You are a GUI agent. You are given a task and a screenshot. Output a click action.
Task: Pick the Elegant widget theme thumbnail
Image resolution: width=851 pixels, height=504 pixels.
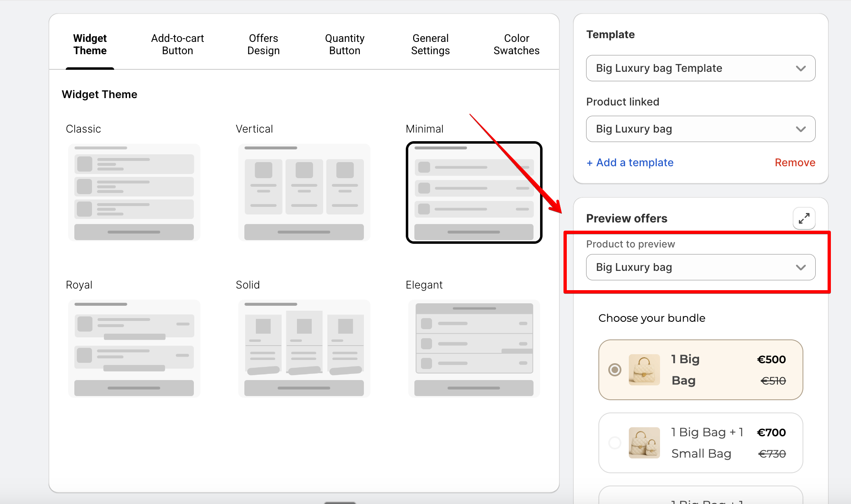point(474,348)
